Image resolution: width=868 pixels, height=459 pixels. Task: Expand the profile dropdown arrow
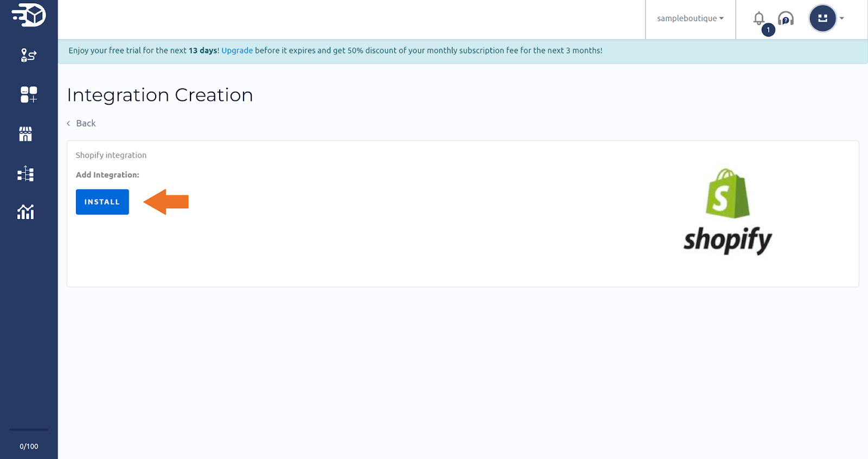click(842, 18)
